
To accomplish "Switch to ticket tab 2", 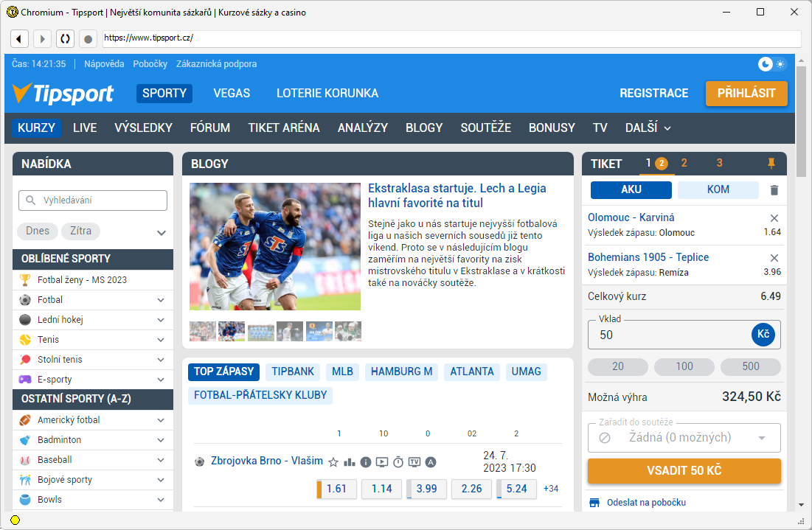I will [684, 164].
